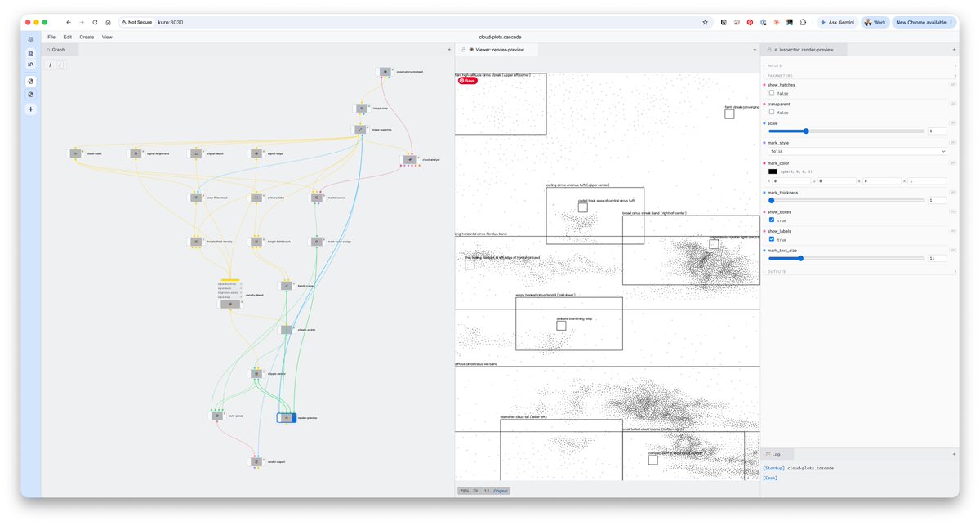The image size is (980, 525).
Task: Select the Inspector: render-preview tab
Action: [x=804, y=50]
